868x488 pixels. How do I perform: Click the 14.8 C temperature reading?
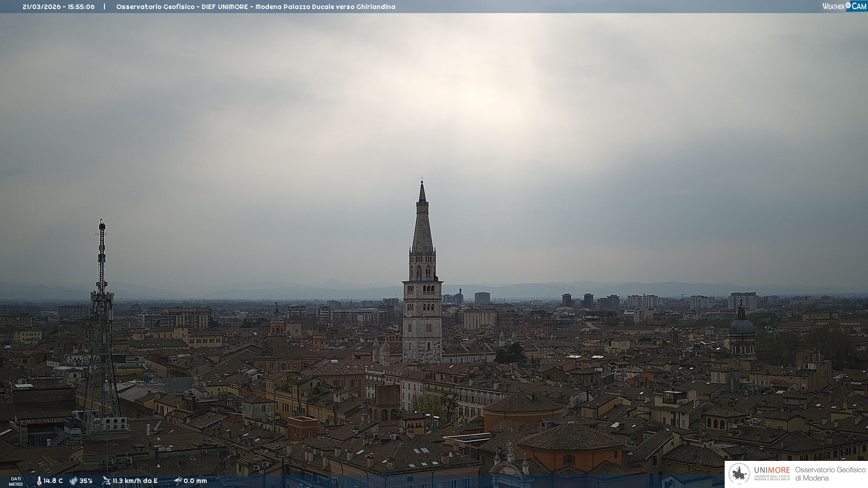[x=53, y=481]
